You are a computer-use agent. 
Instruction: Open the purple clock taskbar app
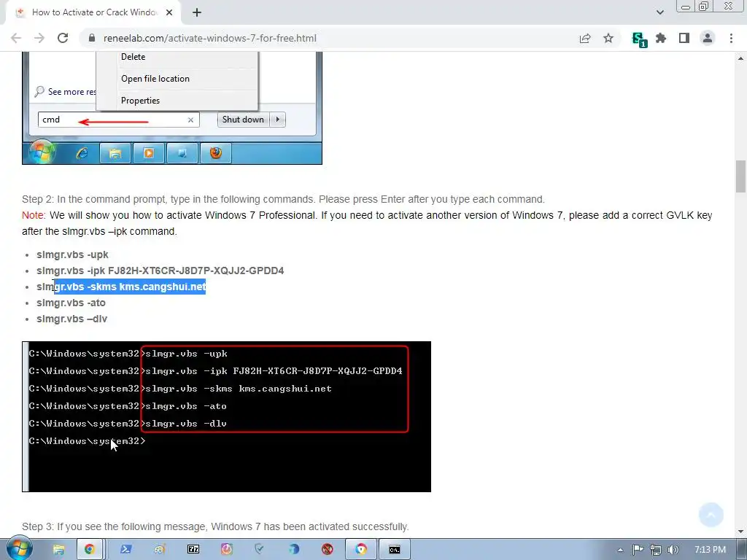tap(227, 550)
